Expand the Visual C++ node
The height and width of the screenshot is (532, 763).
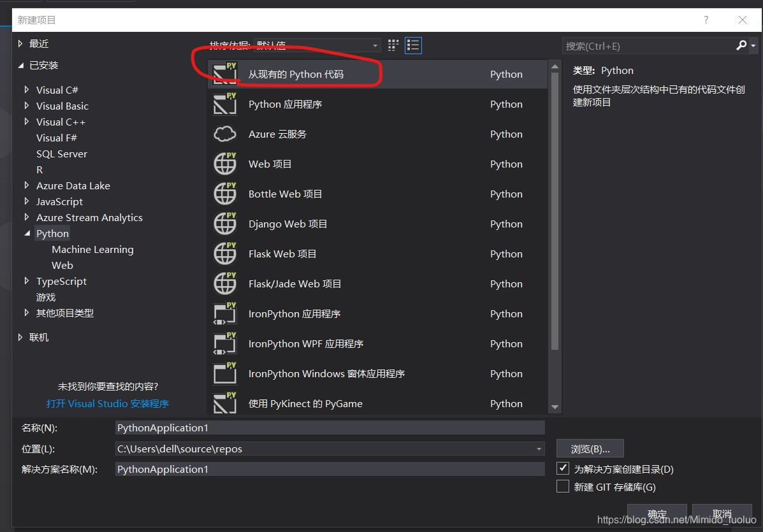(x=26, y=122)
